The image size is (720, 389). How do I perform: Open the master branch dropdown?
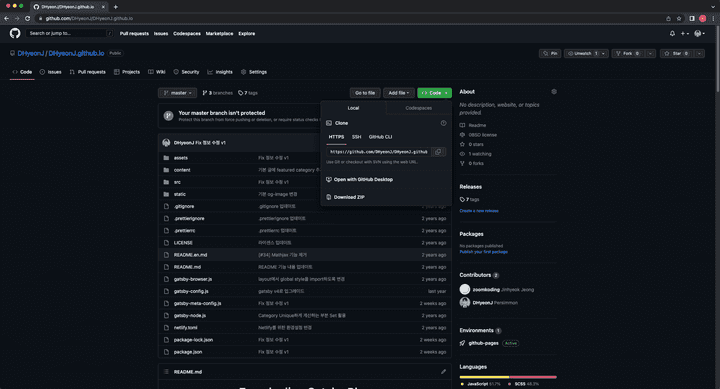pos(178,93)
